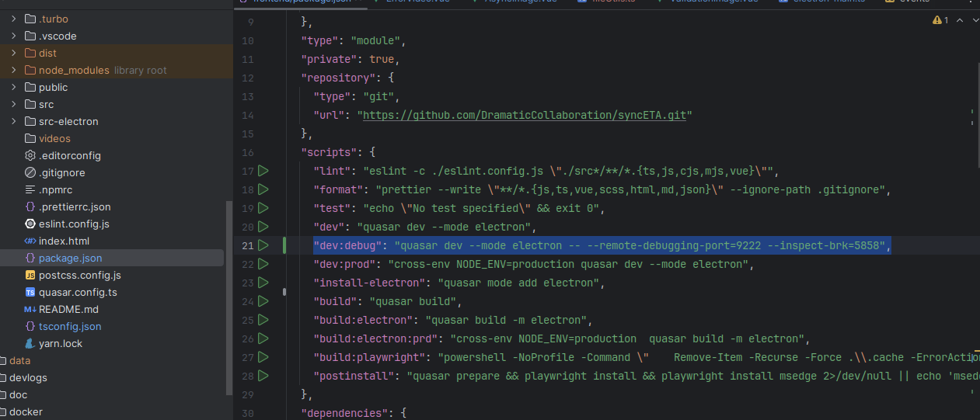
Task: Select eslint.config.js in the file tree
Action: coord(74,224)
